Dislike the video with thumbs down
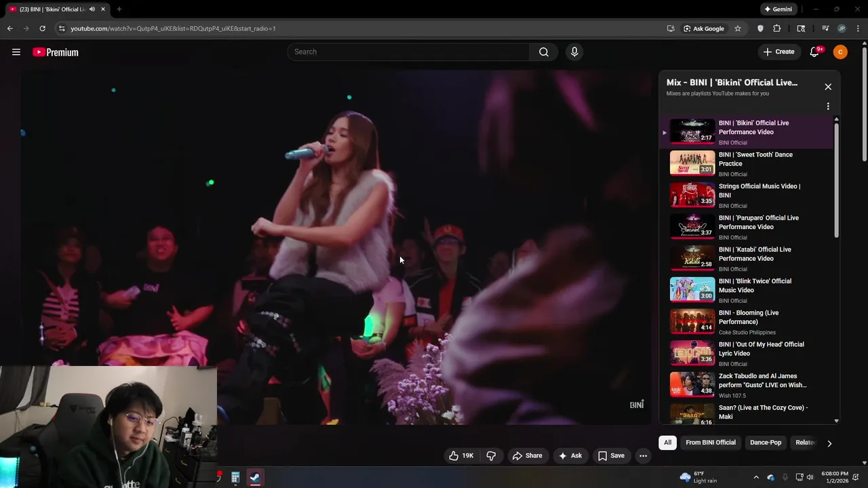The image size is (868, 488). [x=491, y=455]
